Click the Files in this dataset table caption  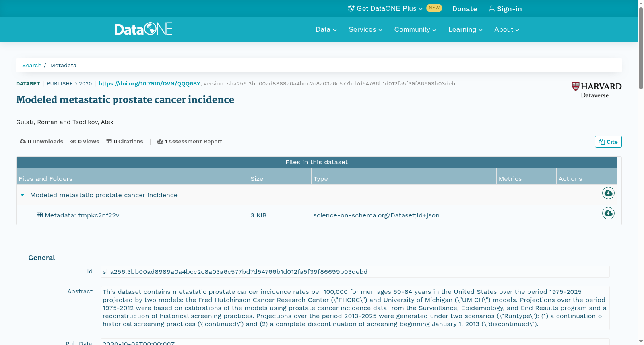click(316, 162)
